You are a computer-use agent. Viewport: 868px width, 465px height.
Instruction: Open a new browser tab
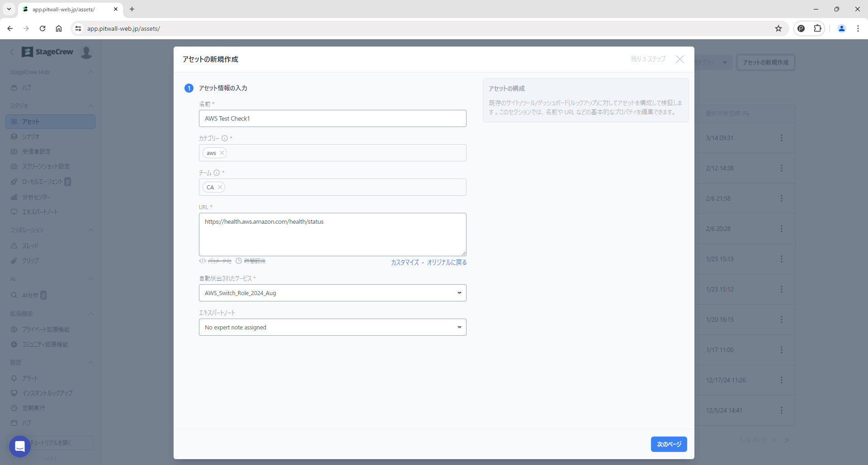click(x=132, y=9)
